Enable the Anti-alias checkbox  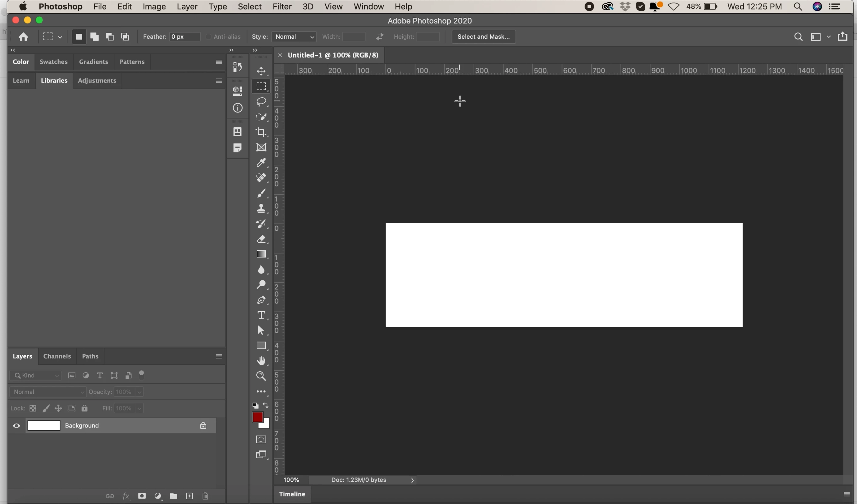(208, 37)
